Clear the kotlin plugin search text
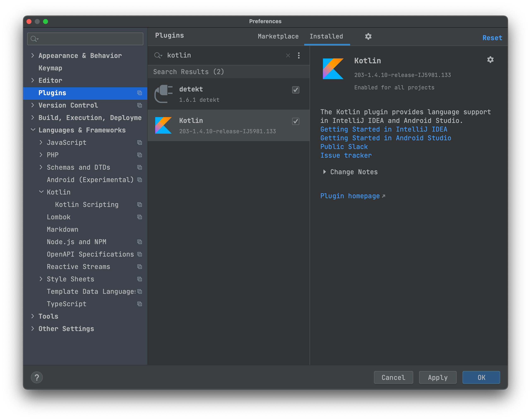This screenshot has width=531, height=420. coord(288,56)
